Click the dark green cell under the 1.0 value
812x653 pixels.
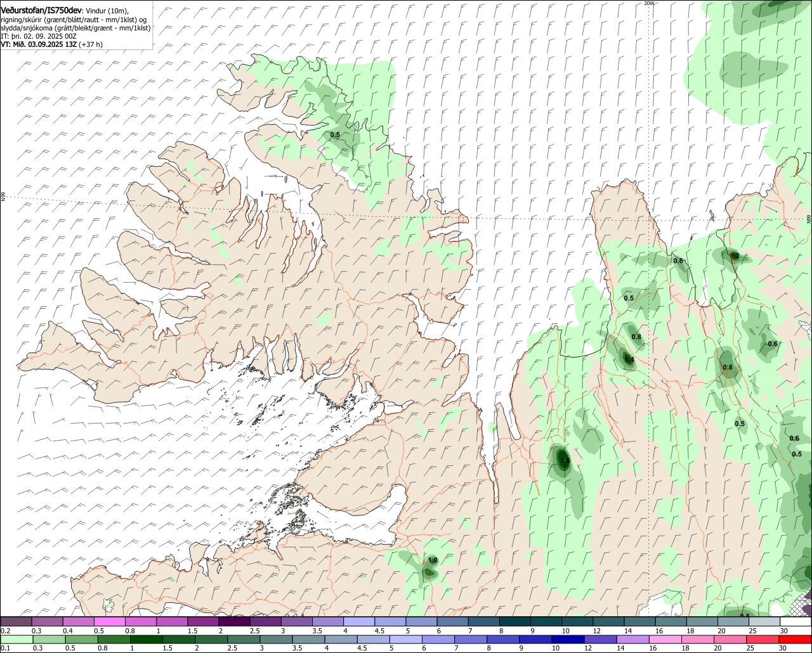pyautogui.click(x=429, y=572)
